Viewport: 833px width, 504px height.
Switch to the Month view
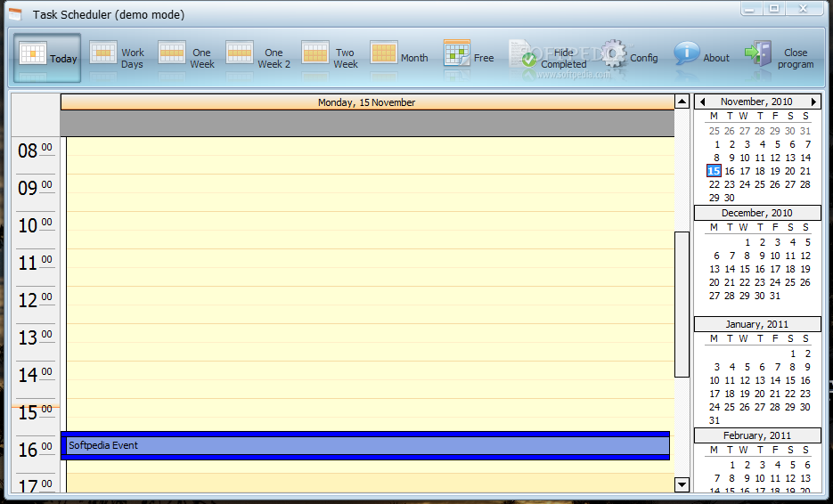click(x=399, y=58)
